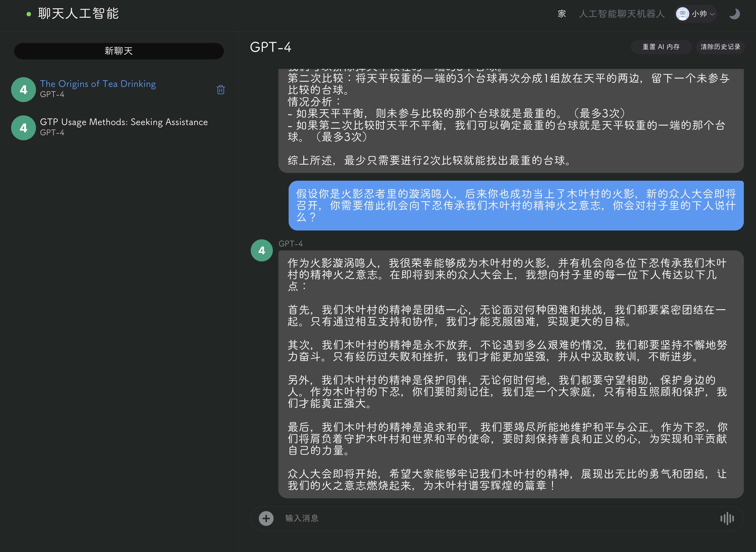Select the 人工智能聊天机器人 menu item
This screenshot has height=552, width=756.
click(x=621, y=14)
